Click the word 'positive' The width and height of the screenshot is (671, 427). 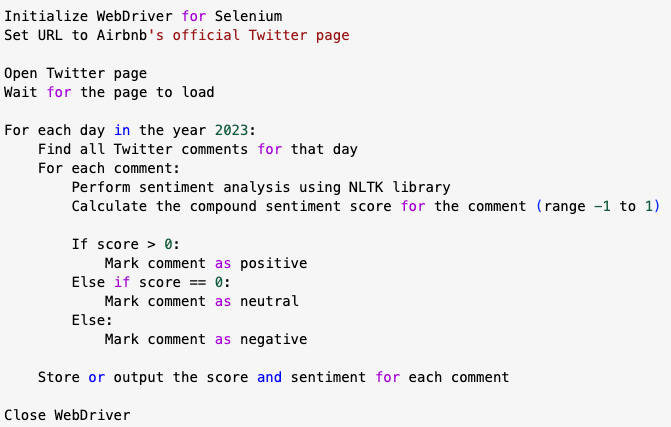tap(273, 263)
